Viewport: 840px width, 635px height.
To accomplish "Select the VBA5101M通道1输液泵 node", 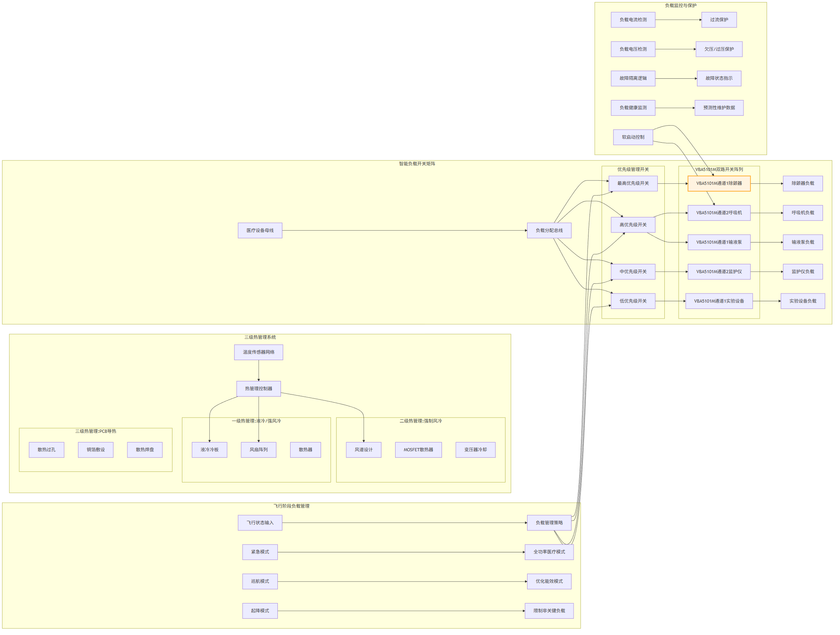I will point(719,242).
